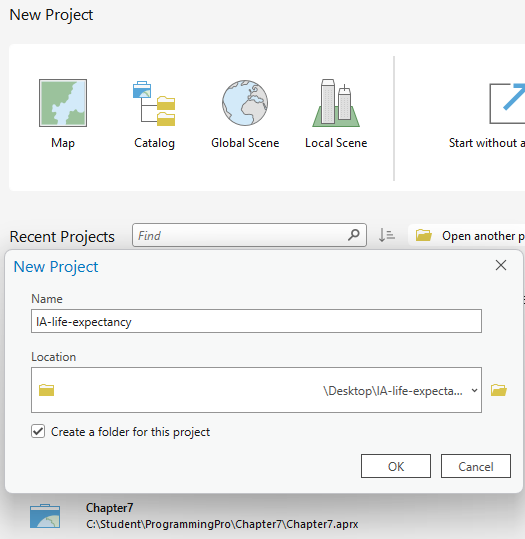Expand the Location path dropdown arrow
525x539 pixels.
point(474,390)
